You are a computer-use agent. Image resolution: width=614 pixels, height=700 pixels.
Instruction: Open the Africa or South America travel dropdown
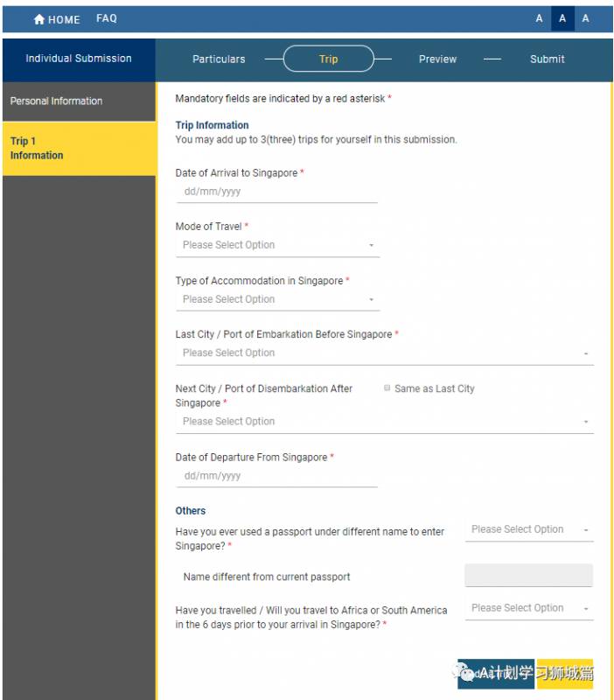pos(528,608)
